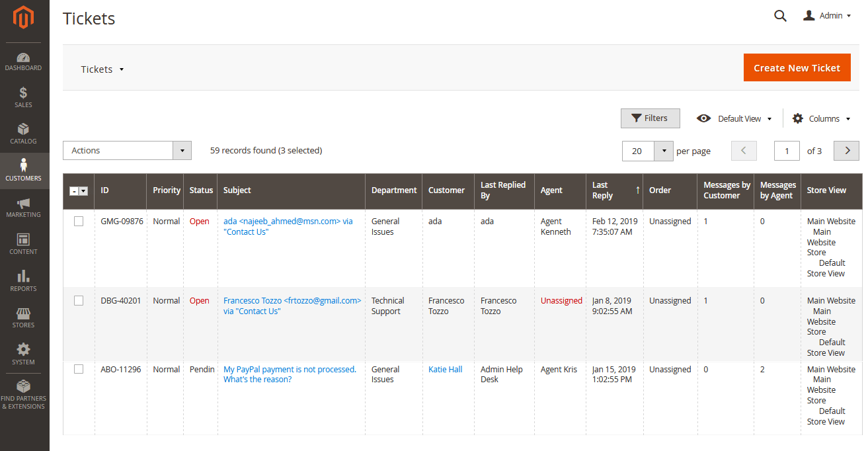Check the row for ticket DBG-40201
The height and width of the screenshot is (451, 868).
pyautogui.click(x=79, y=300)
